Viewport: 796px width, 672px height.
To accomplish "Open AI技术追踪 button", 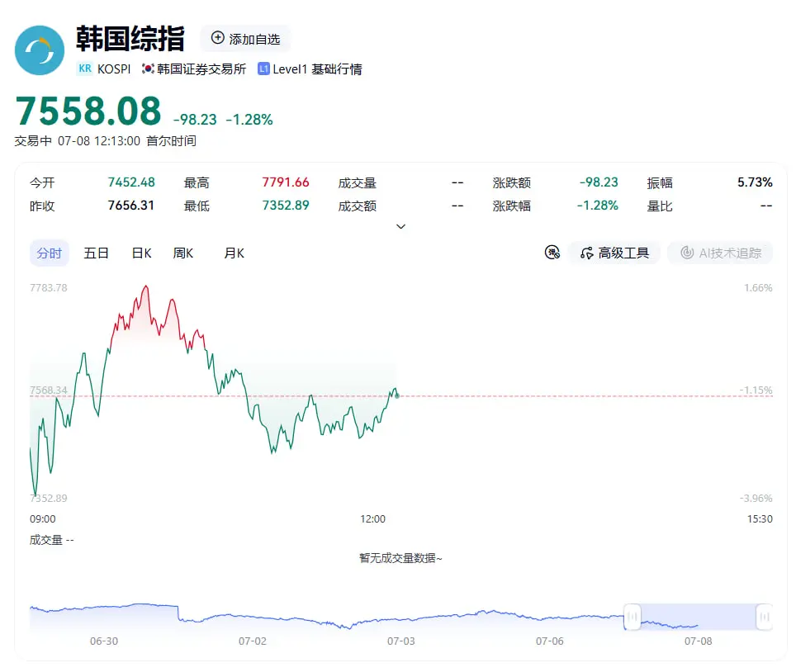I will pyautogui.click(x=720, y=253).
